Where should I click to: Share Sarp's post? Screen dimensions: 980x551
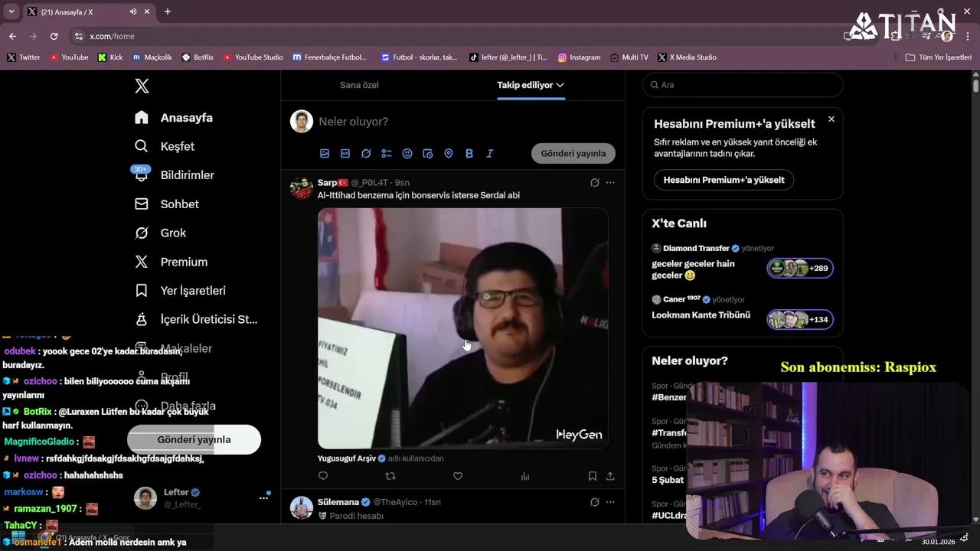point(610,476)
